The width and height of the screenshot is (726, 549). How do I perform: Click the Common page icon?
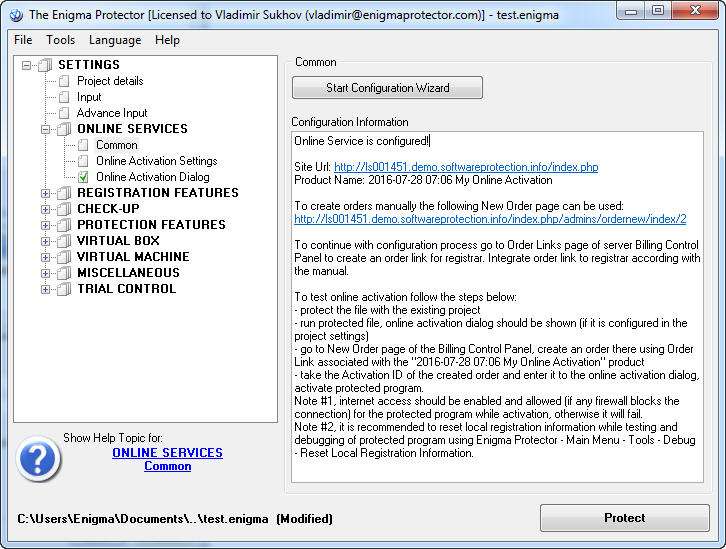pyautogui.click(x=83, y=145)
